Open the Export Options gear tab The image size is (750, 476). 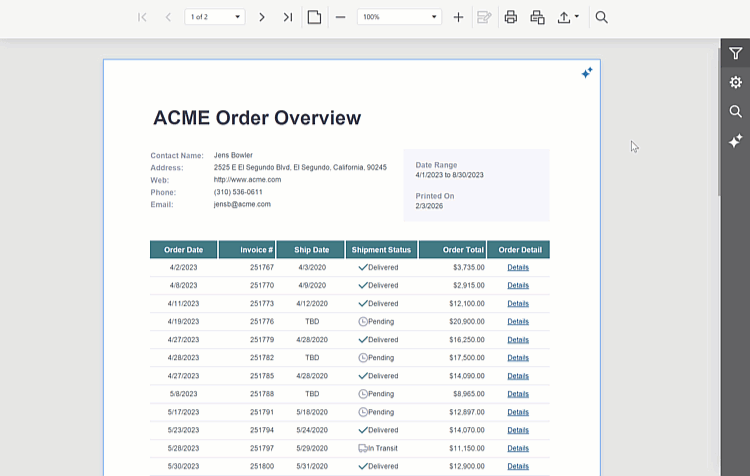(x=736, y=83)
